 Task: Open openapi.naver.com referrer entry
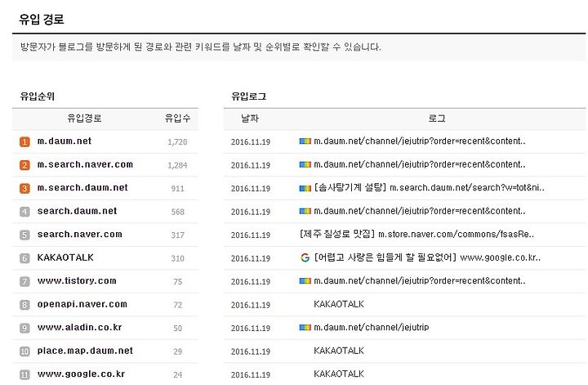coord(82,304)
